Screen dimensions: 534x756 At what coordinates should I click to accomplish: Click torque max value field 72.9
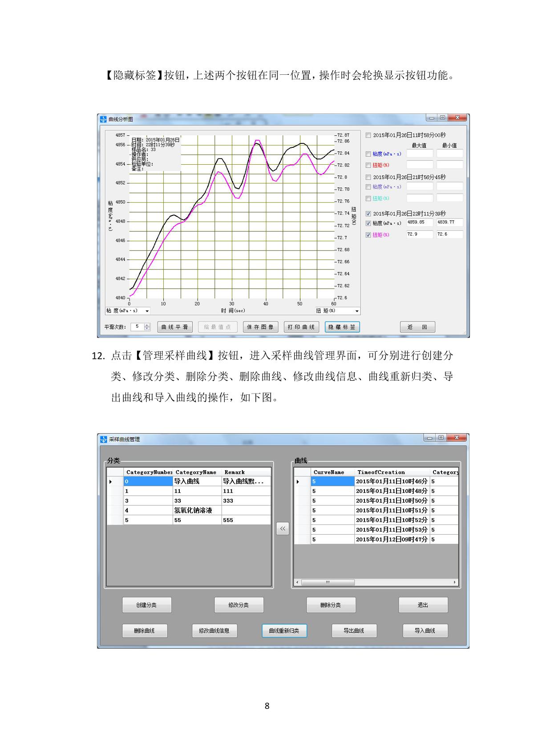pos(420,234)
